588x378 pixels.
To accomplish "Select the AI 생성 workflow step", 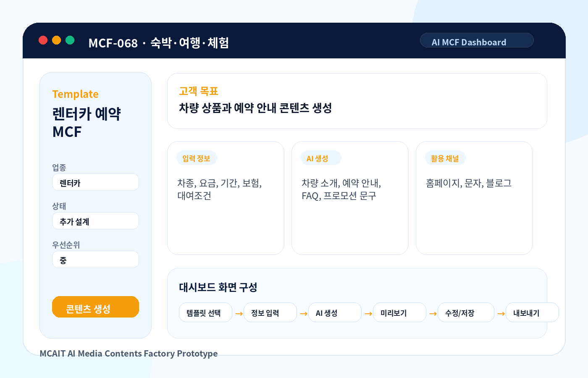I will click(335, 312).
